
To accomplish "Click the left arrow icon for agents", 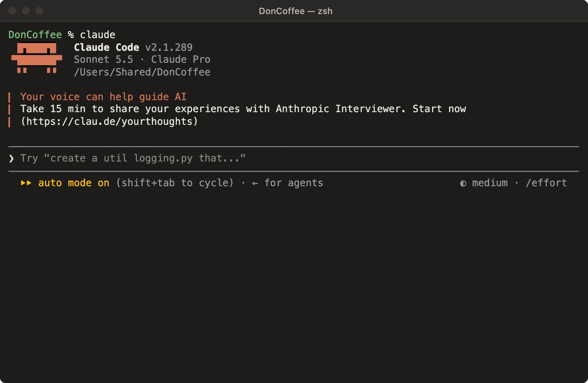I will [255, 183].
